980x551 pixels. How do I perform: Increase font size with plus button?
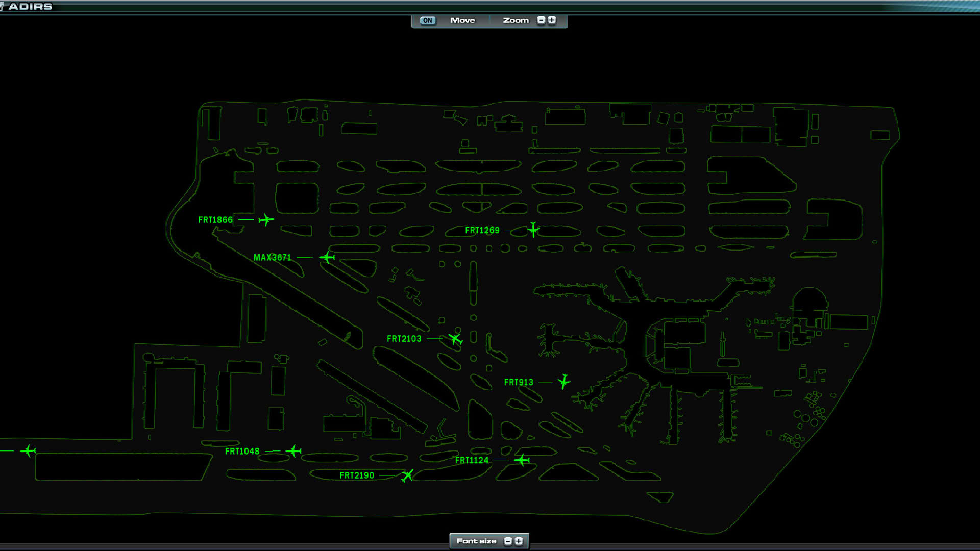coord(519,541)
